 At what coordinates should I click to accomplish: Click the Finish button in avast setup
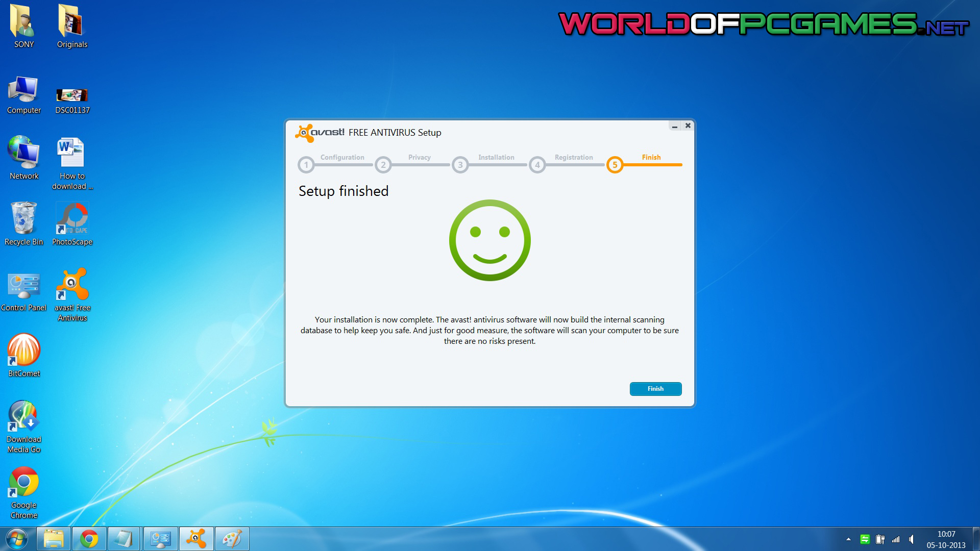(655, 389)
